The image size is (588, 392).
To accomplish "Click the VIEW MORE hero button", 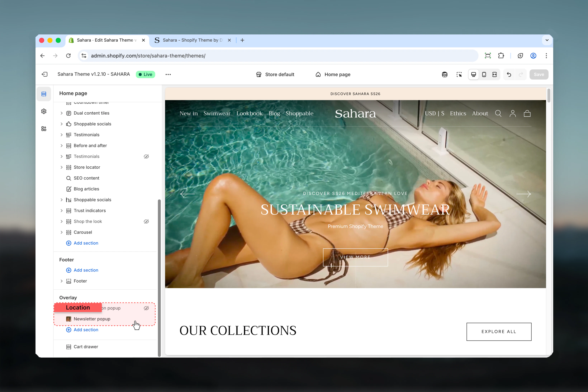I will [355, 257].
